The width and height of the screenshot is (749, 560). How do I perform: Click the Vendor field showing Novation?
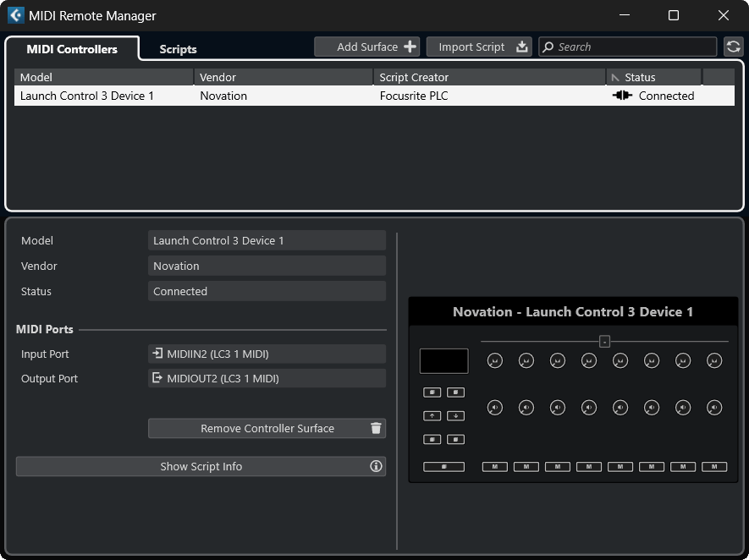267,266
